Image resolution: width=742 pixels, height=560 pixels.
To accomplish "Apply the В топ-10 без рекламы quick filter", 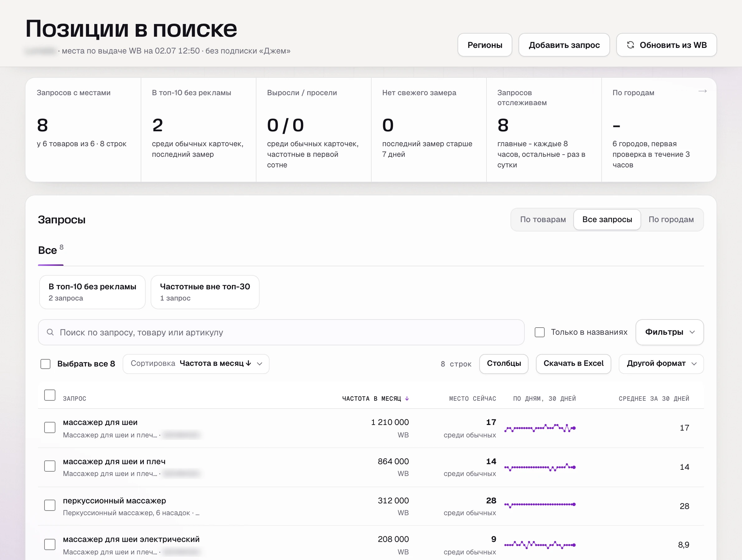I will point(92,292).
